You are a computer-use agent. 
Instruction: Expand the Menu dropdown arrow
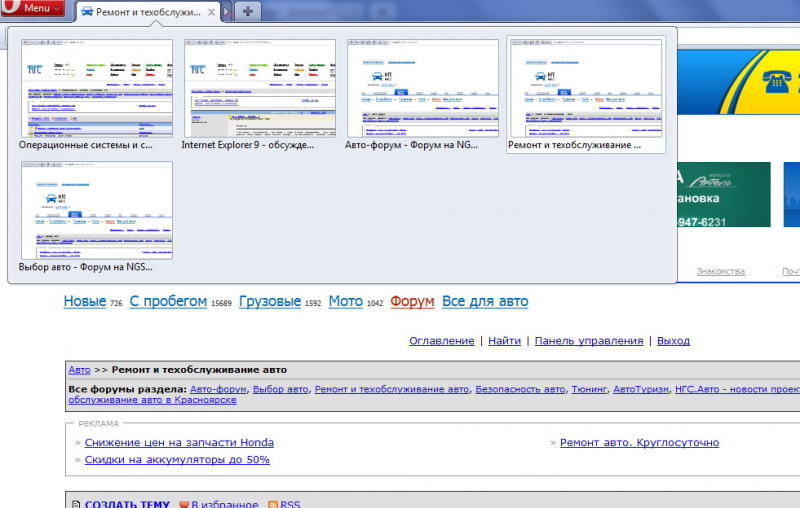point(57,8)
